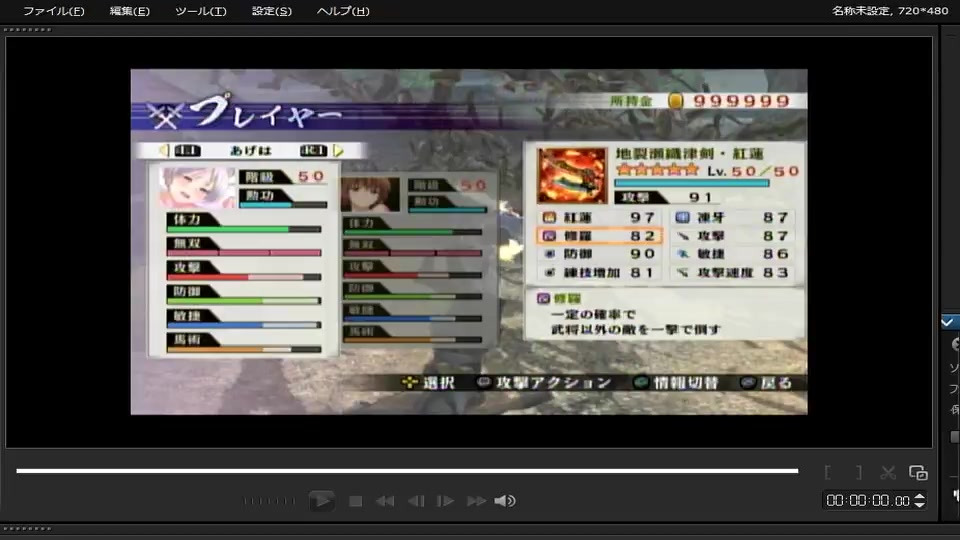Fast forward using the double-right-arrow button

(x=476, y=501)
